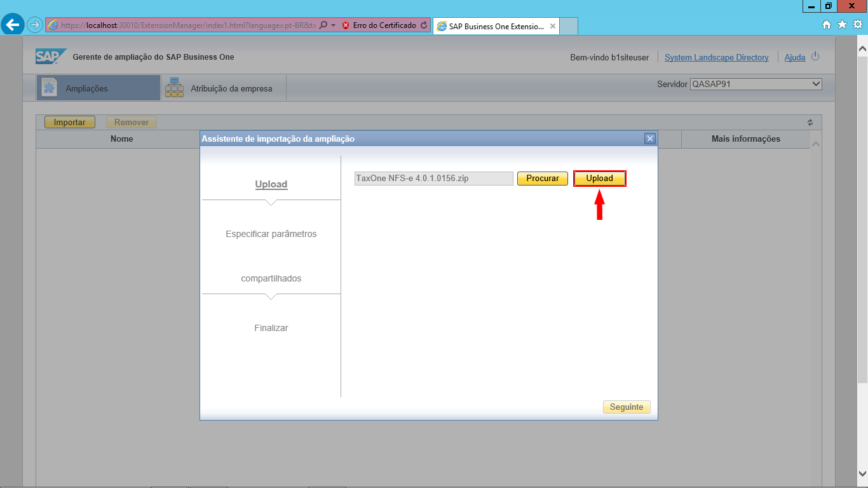Click the yellow Upload button
This screenshot has height=488, width=868.
coord(599,179)
